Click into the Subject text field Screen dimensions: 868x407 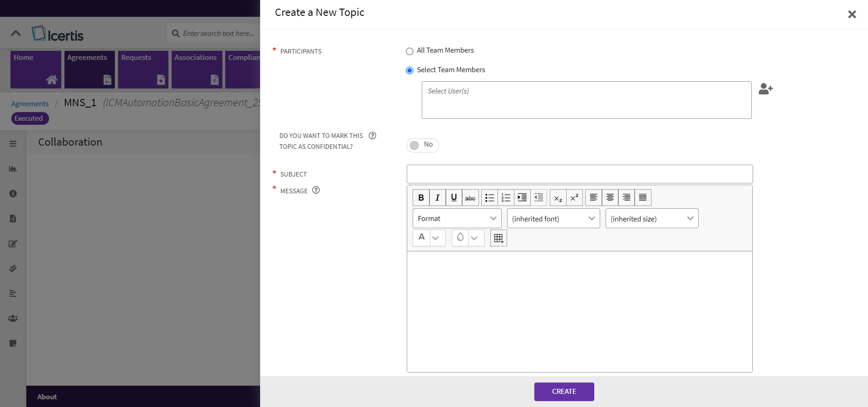click(x=579, y=174)
